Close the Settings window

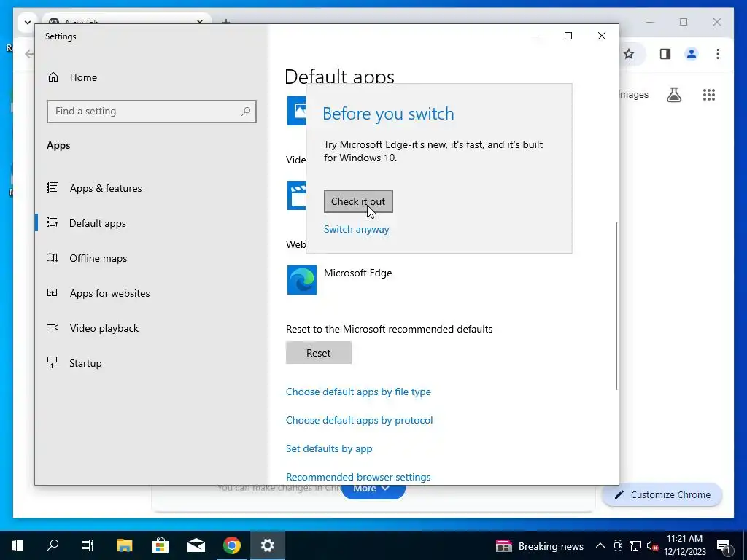click(602, 36)
